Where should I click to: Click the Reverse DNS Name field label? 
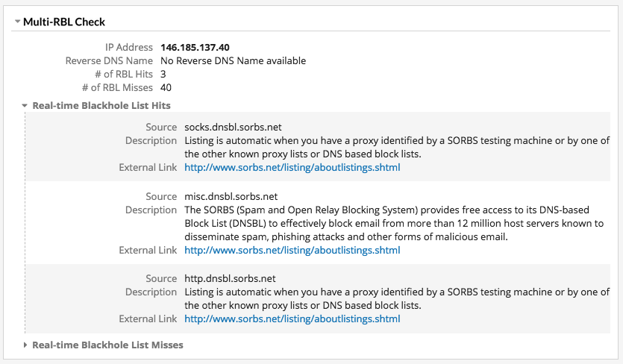click(109, 61)
